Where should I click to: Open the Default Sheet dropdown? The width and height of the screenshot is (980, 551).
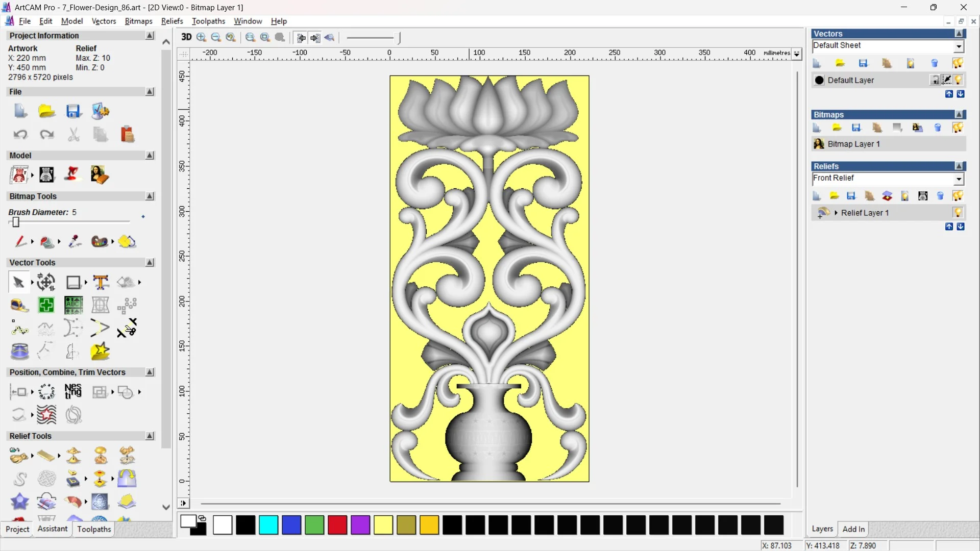click(x=959, y=45)
